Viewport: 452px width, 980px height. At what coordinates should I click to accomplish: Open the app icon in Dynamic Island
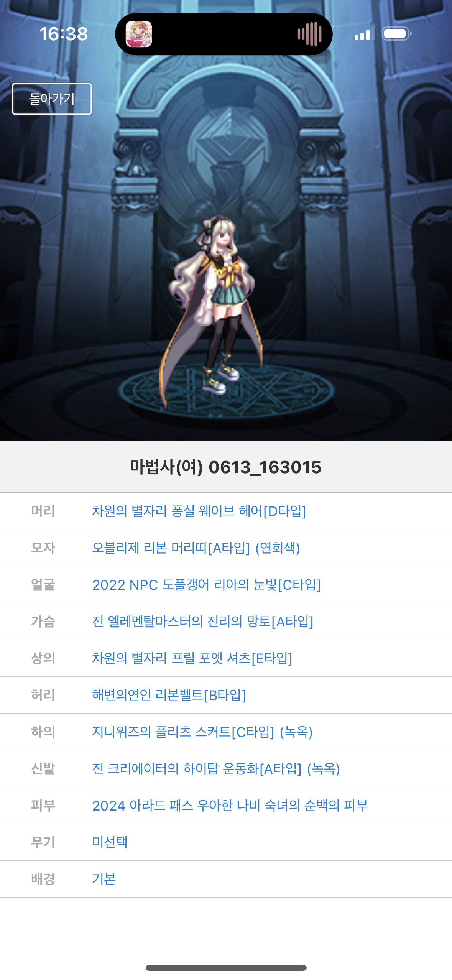pos(139,34)
